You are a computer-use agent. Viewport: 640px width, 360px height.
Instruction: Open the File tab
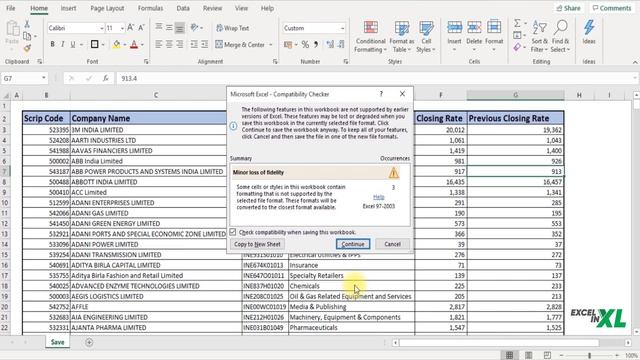point(11,8)
